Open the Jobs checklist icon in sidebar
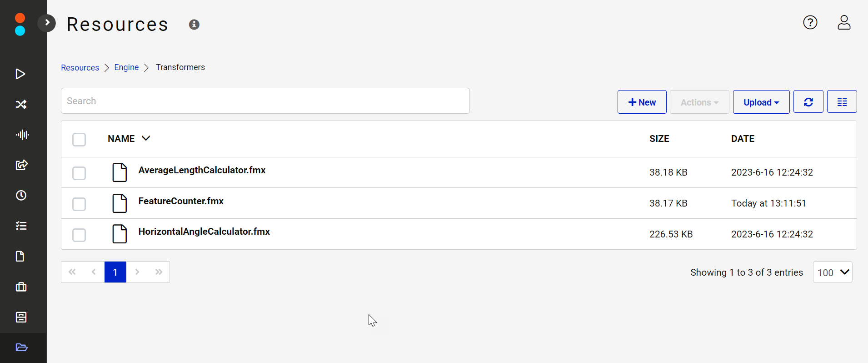Image resolution: width=868 pixels, height=363 pixels. [21, 226]
